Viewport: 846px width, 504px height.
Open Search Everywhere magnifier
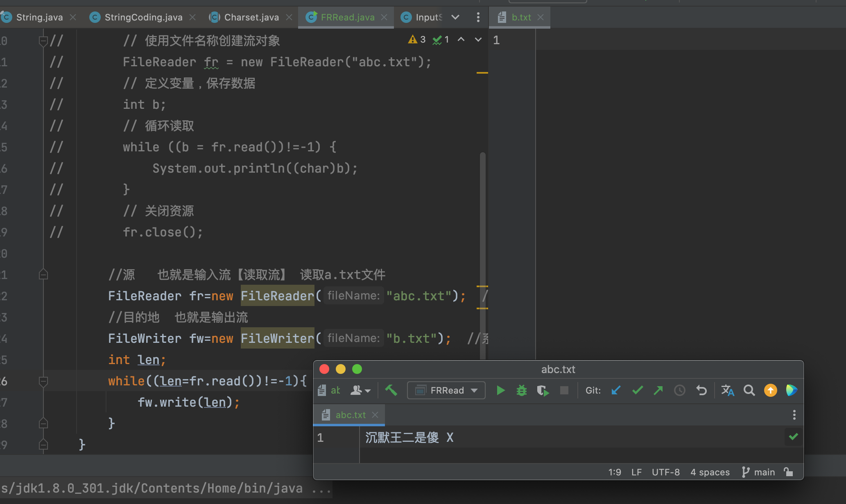749,390
